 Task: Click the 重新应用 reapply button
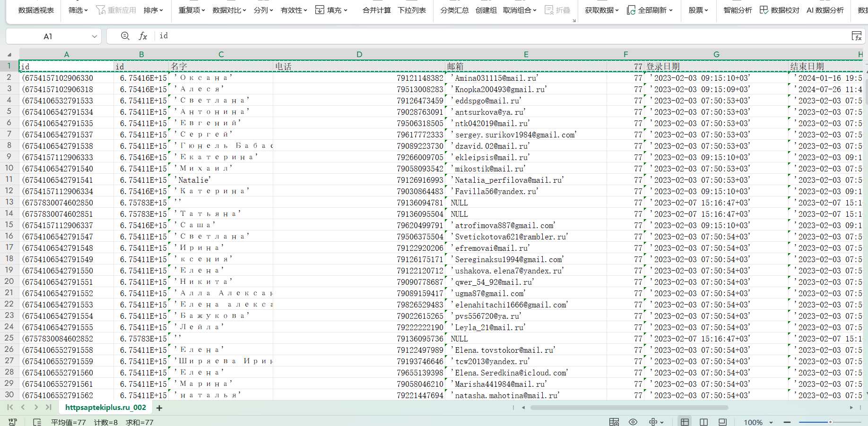(116, 10)
